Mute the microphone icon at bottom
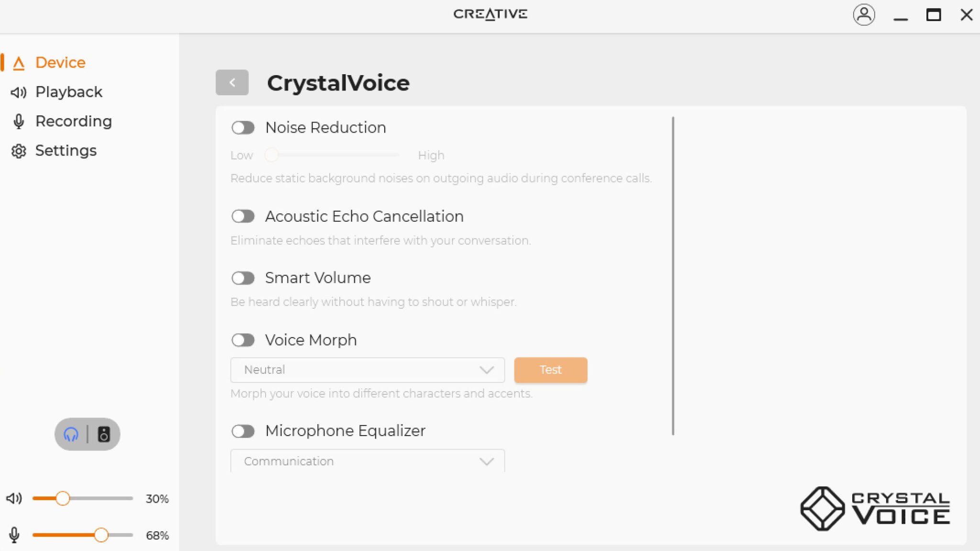980x551 pixels. click(14, 535)
